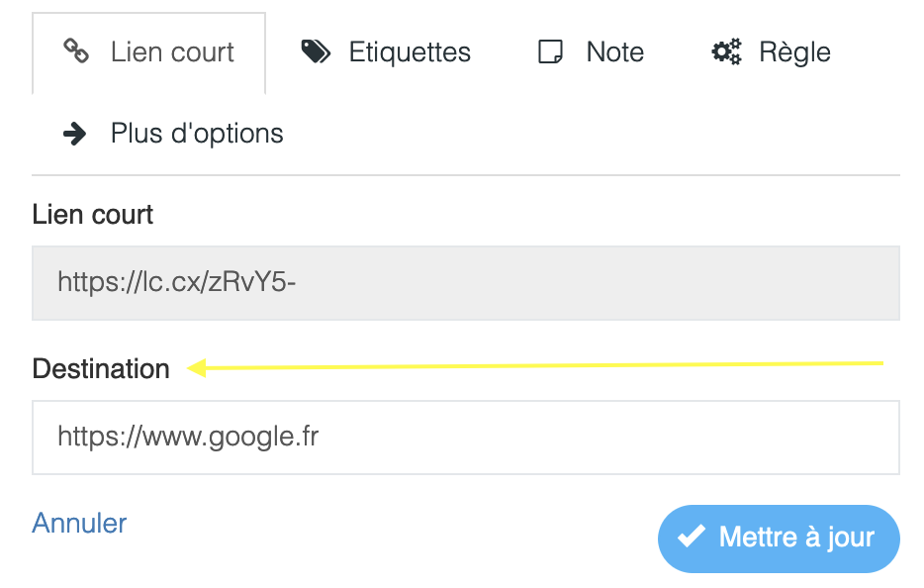Click the Lien court field label
This screenshot has height=588, width=924.
(93, 214)
